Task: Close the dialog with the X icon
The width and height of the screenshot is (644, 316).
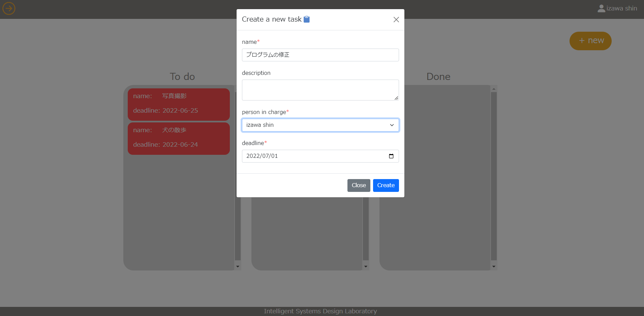Action: pyautogui.click(x=396, y=20)
